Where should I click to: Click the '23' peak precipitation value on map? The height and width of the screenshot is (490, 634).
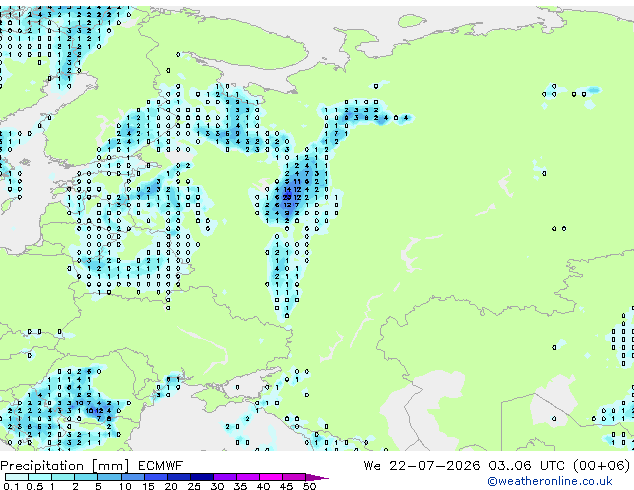tap(287, 197)
